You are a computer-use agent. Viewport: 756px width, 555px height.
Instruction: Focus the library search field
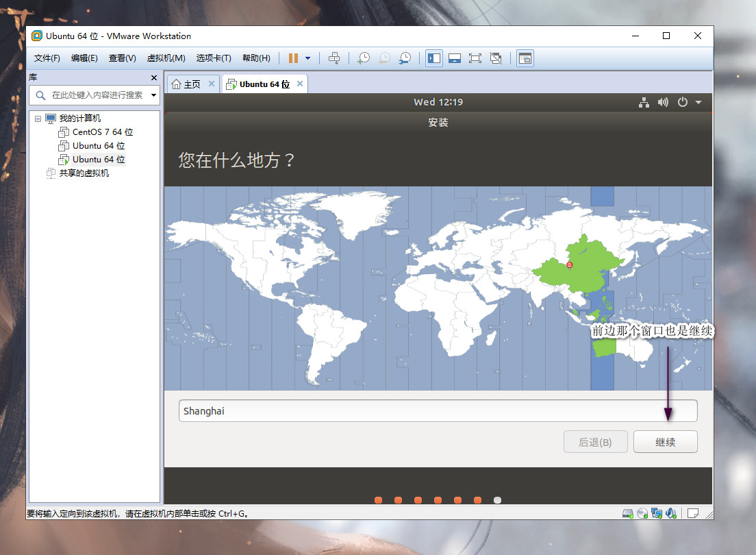[x=94, y=95]
